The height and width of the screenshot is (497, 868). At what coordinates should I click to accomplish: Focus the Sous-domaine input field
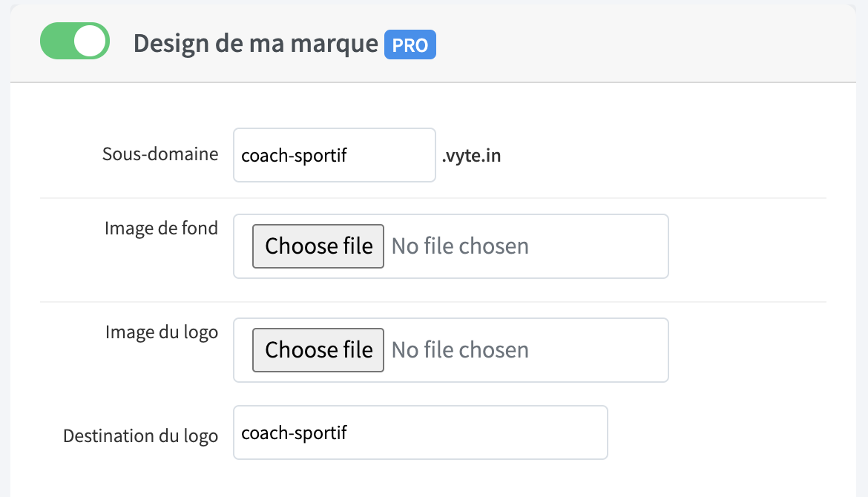click(335, 155)
